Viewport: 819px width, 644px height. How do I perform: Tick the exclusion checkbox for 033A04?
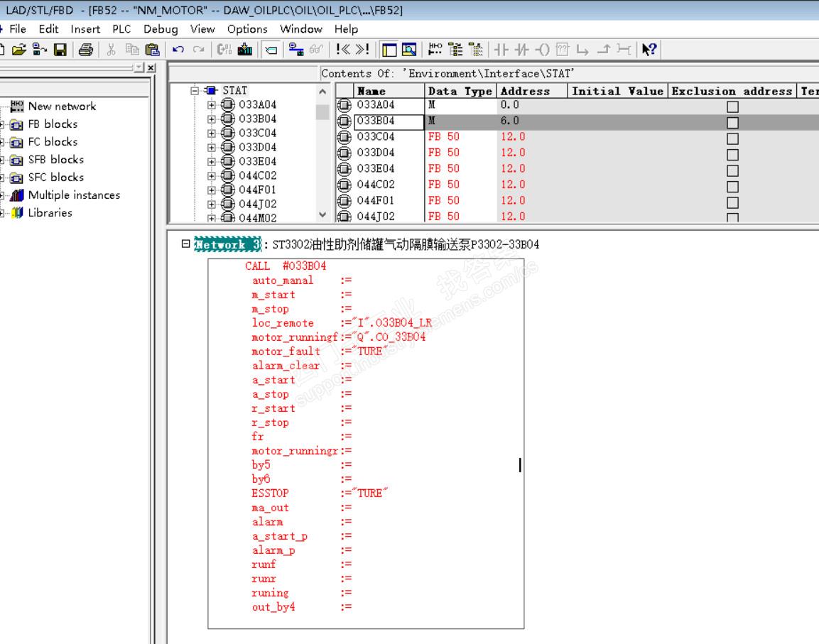[732, 107]
